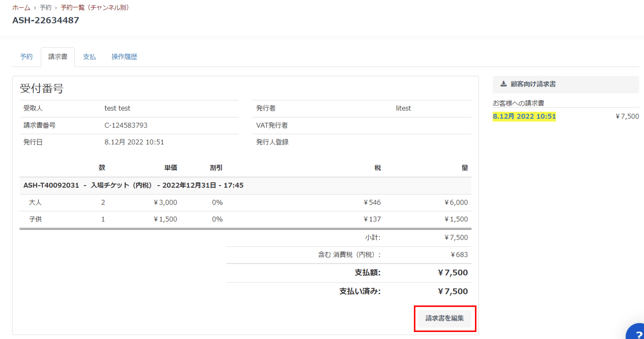Select the ASH-T40092031 入場チケット row header

click(x=133, y=185)
